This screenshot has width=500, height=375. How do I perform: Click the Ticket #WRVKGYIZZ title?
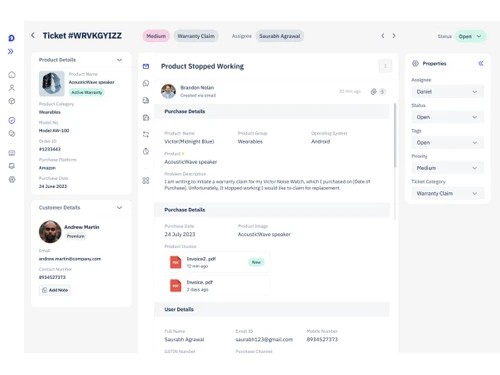point(82,36)
